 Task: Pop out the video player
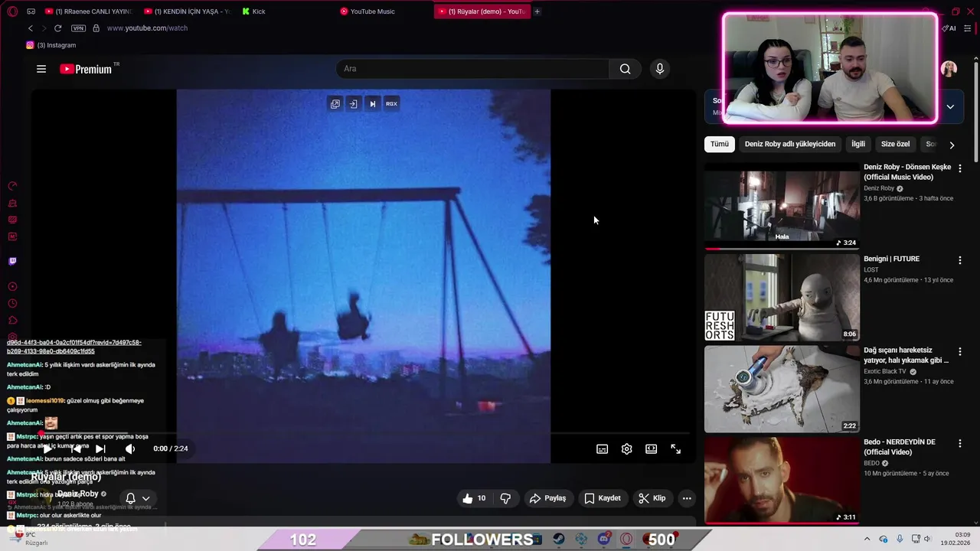(335, 104)
